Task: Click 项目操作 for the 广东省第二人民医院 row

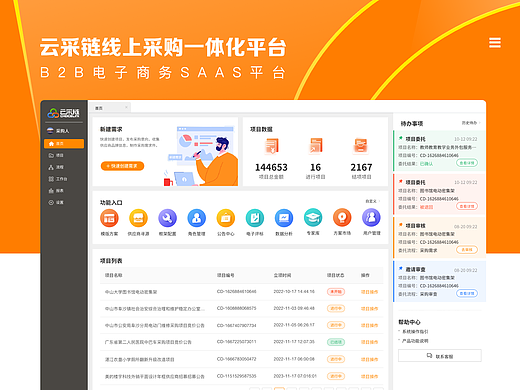Action: (369, 342)
